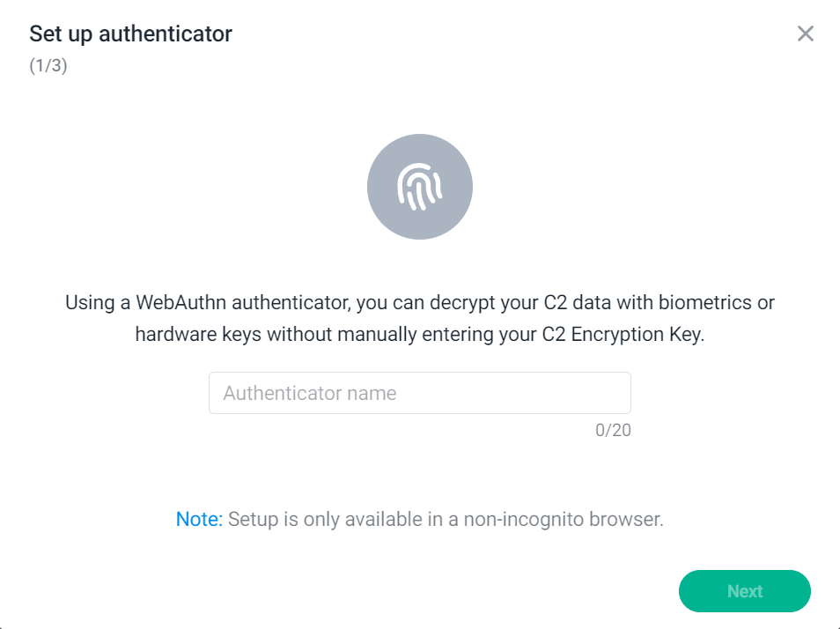Click the gray circle behind the fingerprint
The image size is (840, 629).
tap(419, 187)
